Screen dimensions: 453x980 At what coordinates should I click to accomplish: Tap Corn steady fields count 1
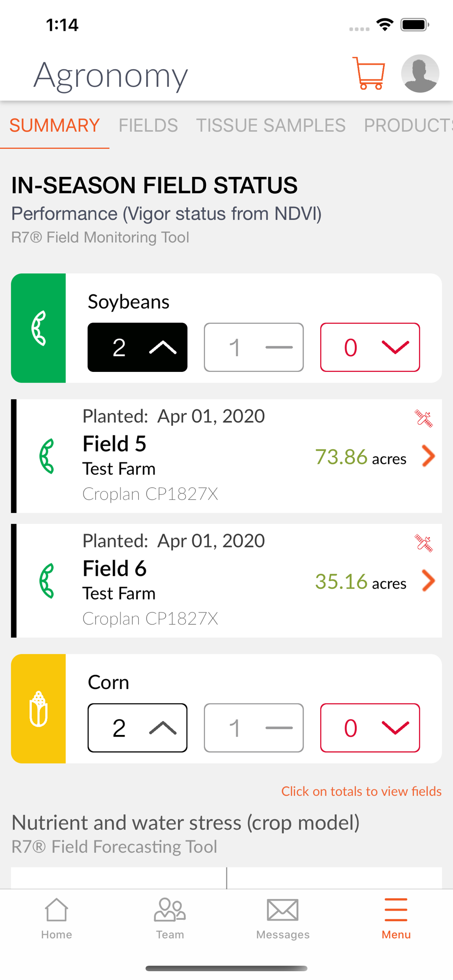253,728
